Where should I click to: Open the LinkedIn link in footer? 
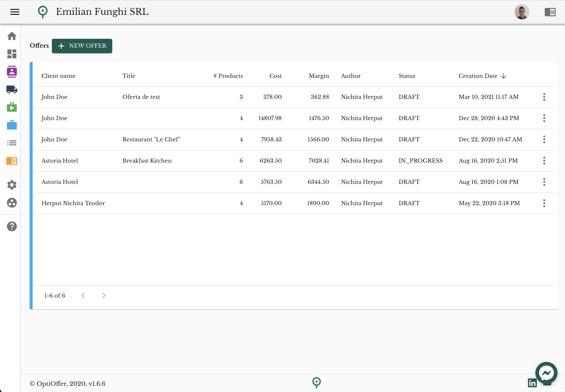pos(532,383)
